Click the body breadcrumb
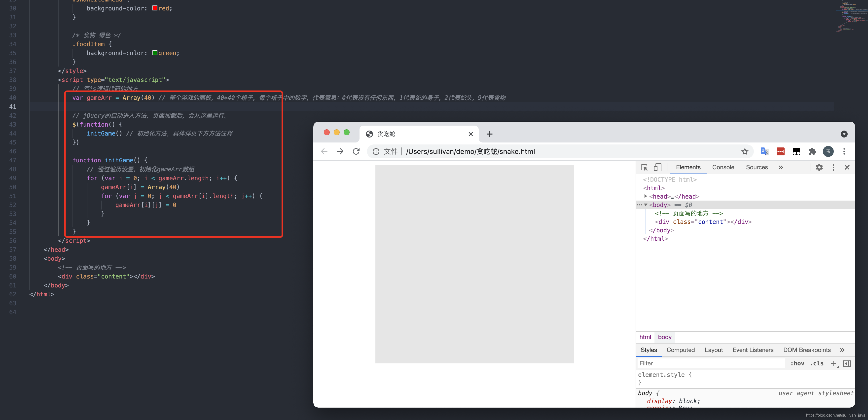This screenshot has width=868, height=420. 664,337
